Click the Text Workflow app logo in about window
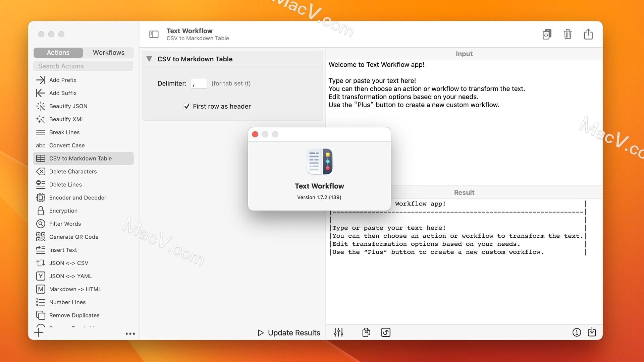This screenshot has height=362, width=644. click(319, 162)
